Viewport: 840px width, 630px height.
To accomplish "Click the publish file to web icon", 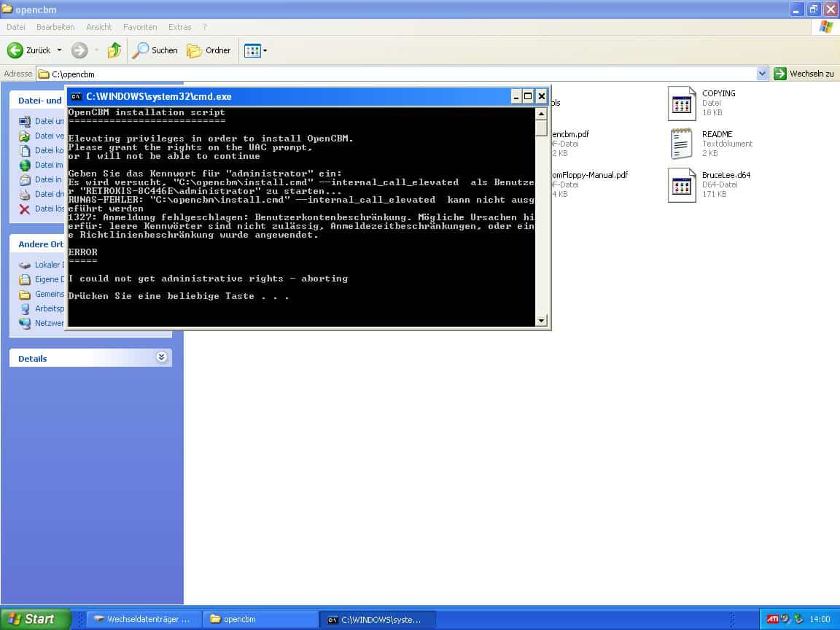I will [x=25, y=165].
